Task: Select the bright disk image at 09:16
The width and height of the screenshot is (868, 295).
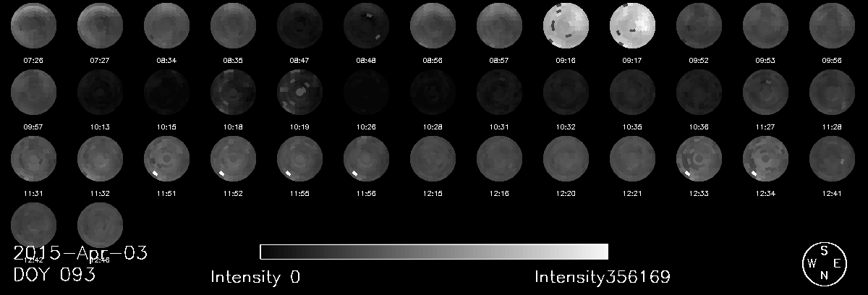Action: (566, 25)
